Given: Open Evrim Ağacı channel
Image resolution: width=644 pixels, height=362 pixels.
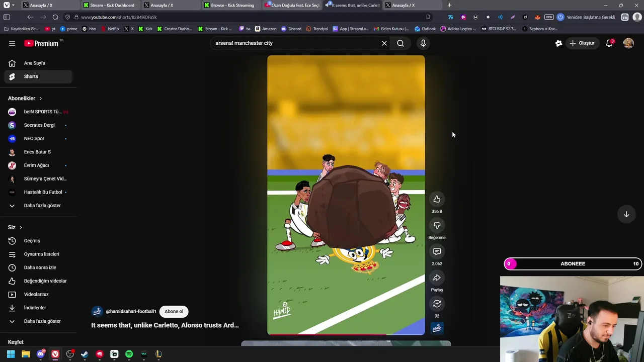Looking at the screenshot, I should (38, 165).
